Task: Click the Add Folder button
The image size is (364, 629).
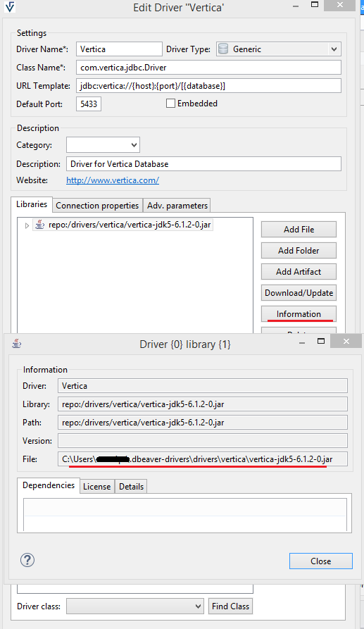Action: tap(299, 251)
